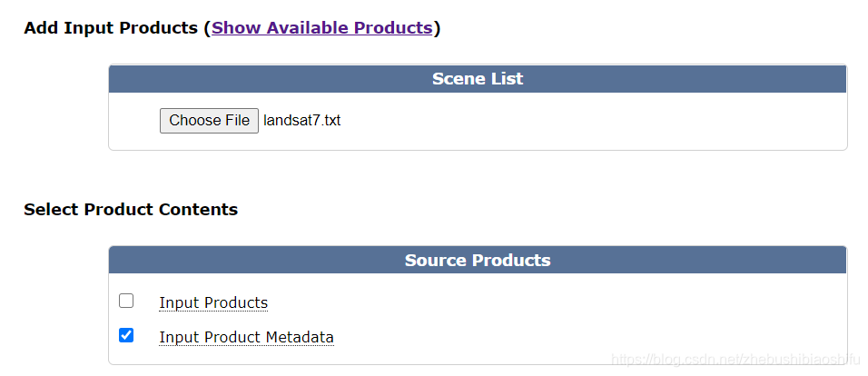
Task: Click the Input Product Metadata label text
Action: tap(246, 337)
